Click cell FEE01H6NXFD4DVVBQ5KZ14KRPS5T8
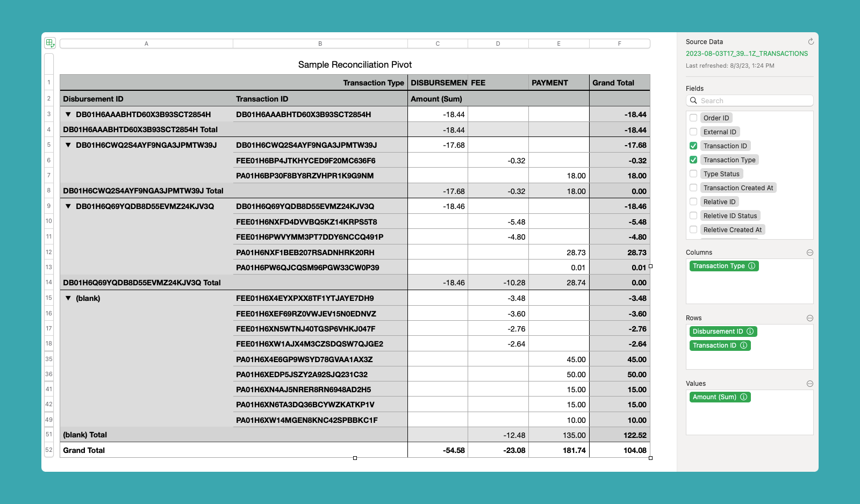 (320, 222)
